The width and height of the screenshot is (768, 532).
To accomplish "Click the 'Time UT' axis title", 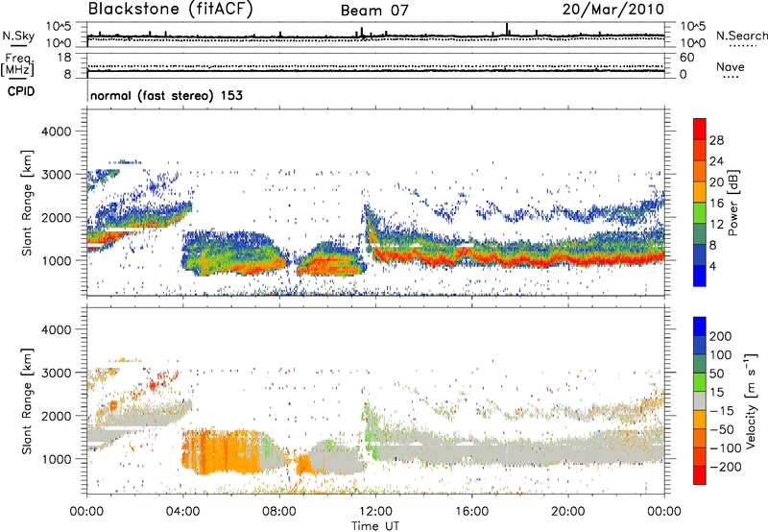I will tap(375, 526).
